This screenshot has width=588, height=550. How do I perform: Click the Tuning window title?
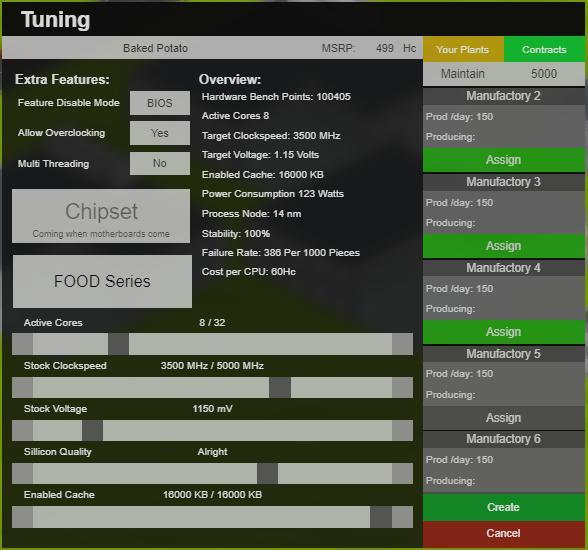56,19
